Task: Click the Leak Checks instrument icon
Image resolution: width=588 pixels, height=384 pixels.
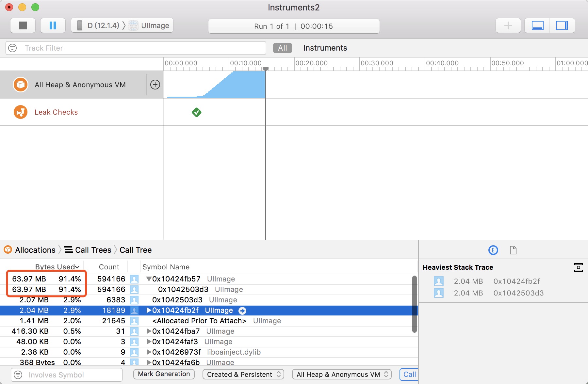Action: click(20, 112)
